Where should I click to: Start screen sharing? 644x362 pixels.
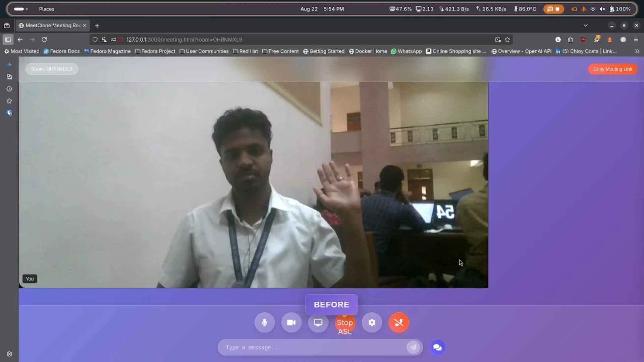click(x=318, y=322)
